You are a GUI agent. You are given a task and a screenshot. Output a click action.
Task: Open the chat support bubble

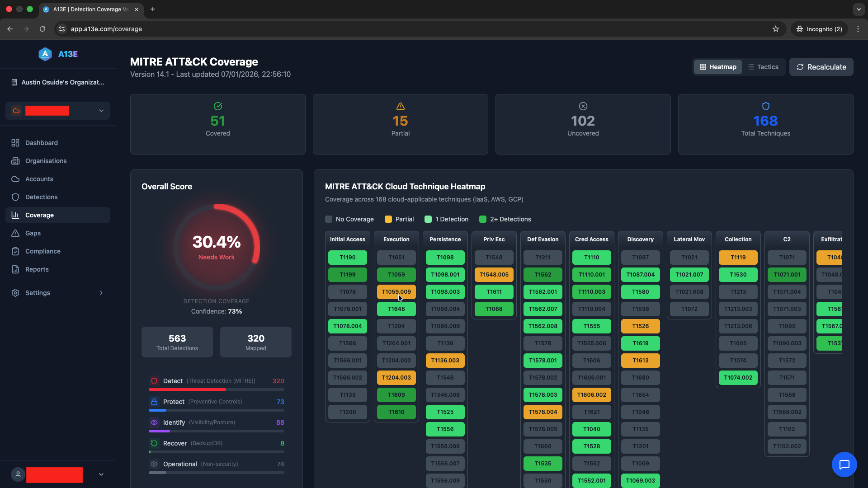pyautogui.click(x=844, y=464)
